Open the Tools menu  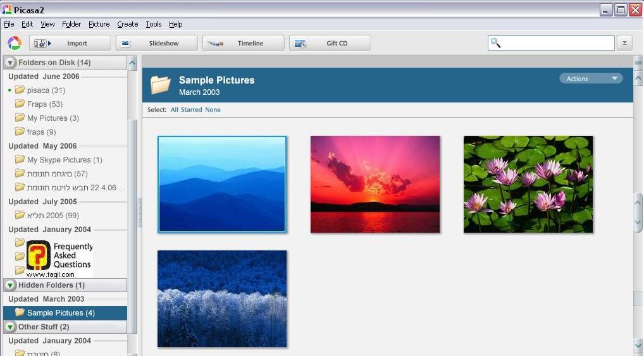coord(153,24)
